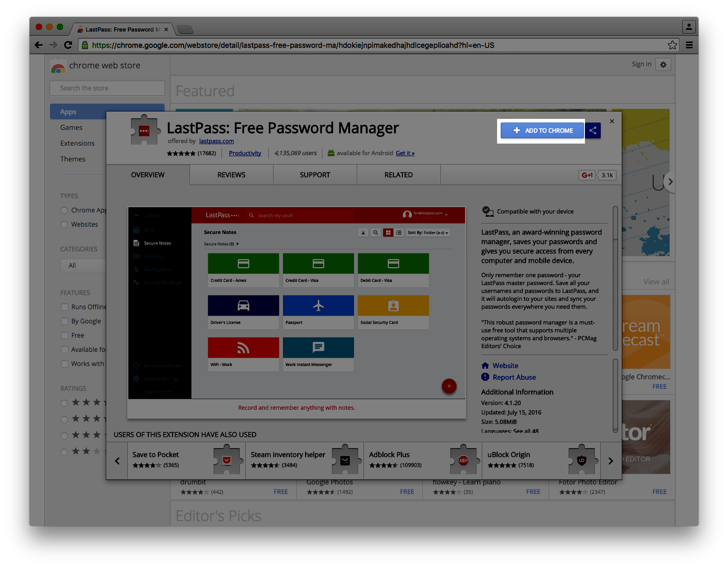The width and height of the screenshot is (728, 568).
Task: Click the home icon next to Website
Action: [485, 366]
